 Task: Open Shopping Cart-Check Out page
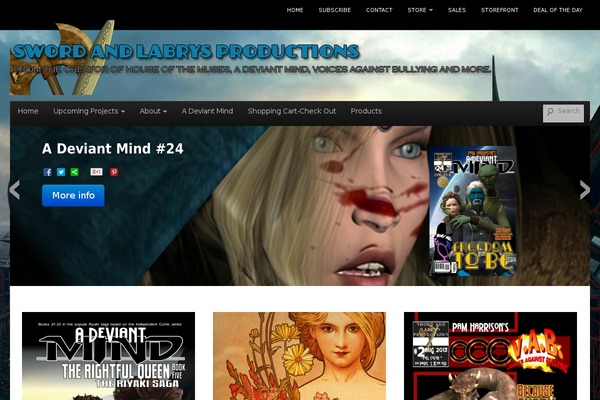(292, 111)
